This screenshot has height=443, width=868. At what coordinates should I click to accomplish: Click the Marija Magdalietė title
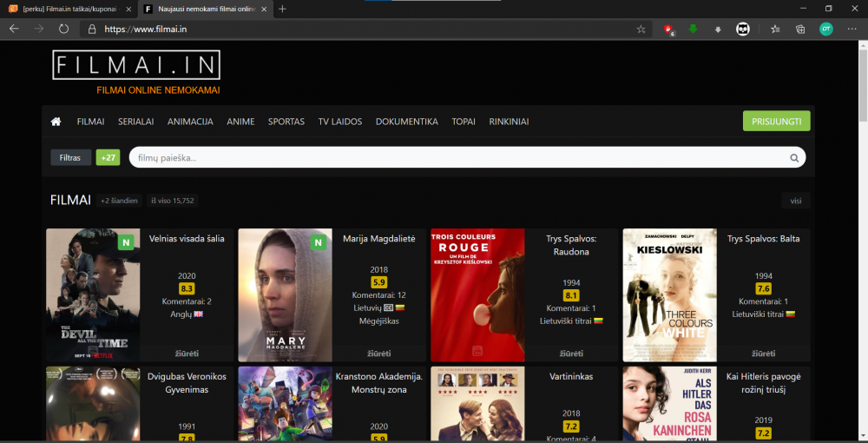[379, 239]
